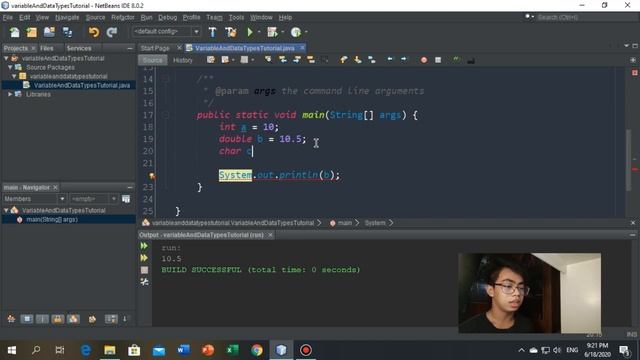Click the New Project toolbar icon

(31, 32)
